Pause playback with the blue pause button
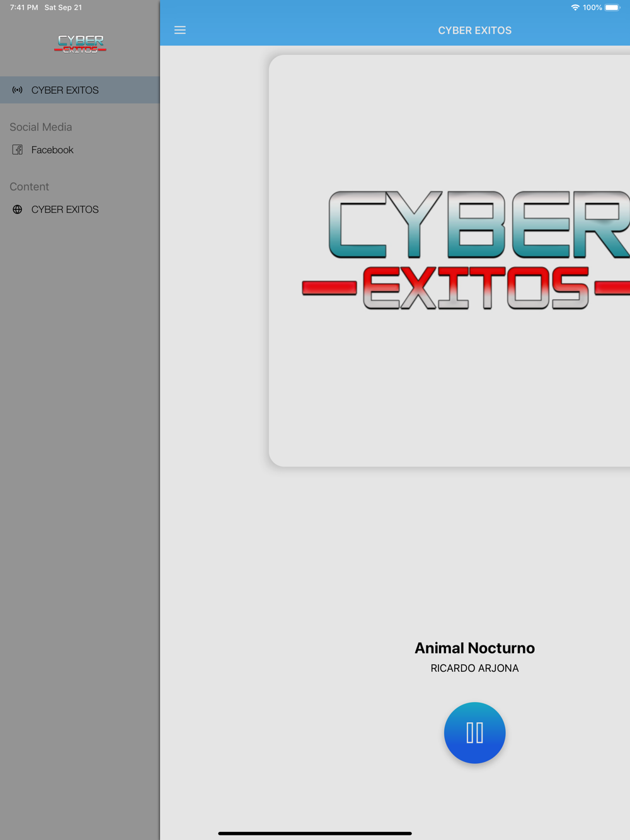This screenshot has height=840, width=630. (475, 733)
